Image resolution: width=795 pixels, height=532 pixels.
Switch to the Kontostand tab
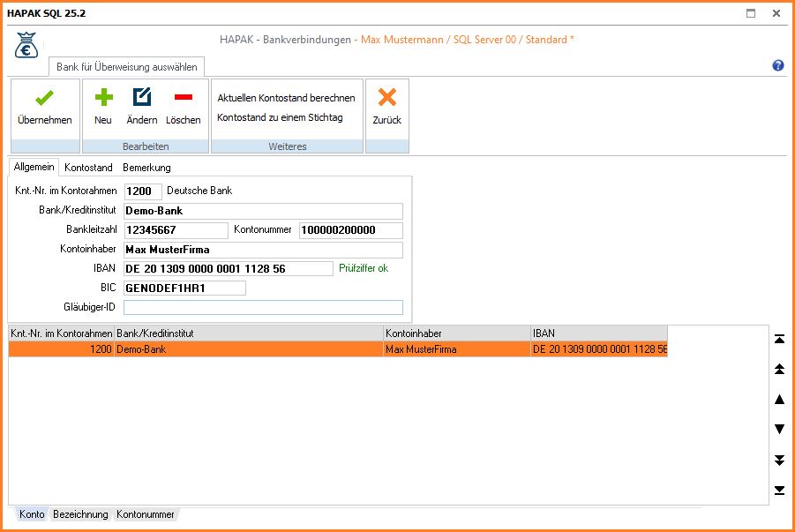(88, 167)
